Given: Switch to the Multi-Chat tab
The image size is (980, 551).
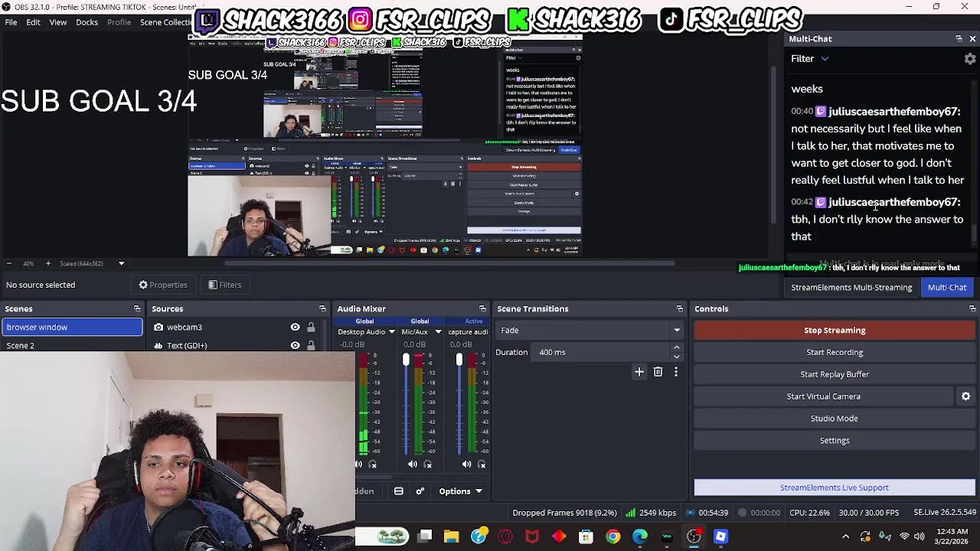Looking at the screenshot, I should pyautogui.click(x=947, y=288).
